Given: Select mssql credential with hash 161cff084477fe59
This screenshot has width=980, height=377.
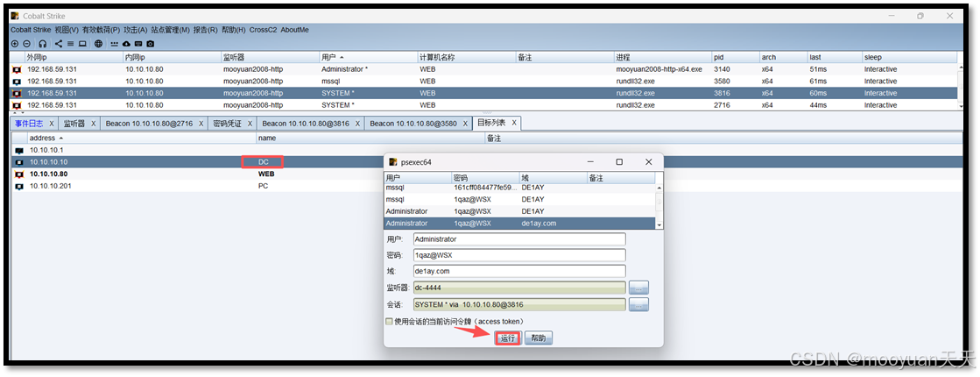Looking at the screenshot, I should click(x=518, y=188).
